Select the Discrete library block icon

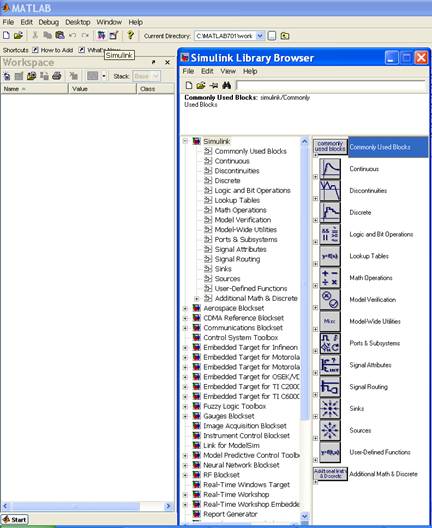point(330,212)
